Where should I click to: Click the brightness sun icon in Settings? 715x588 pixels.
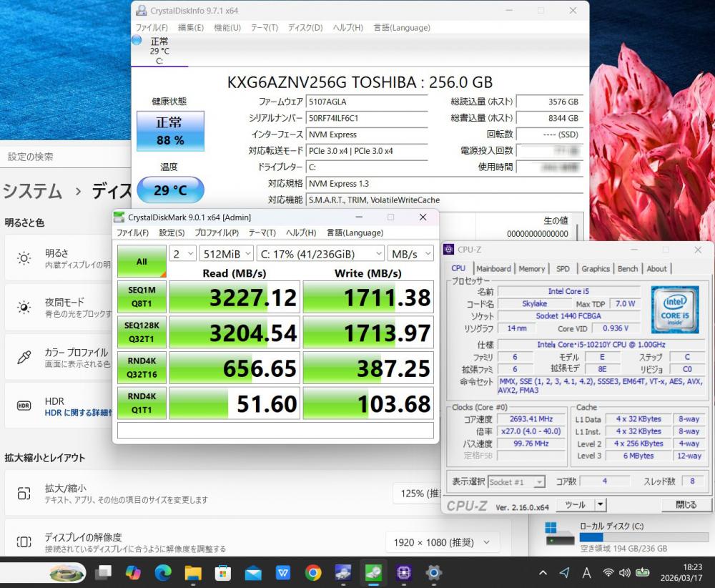pyautogui.click(x=24, y=258)
